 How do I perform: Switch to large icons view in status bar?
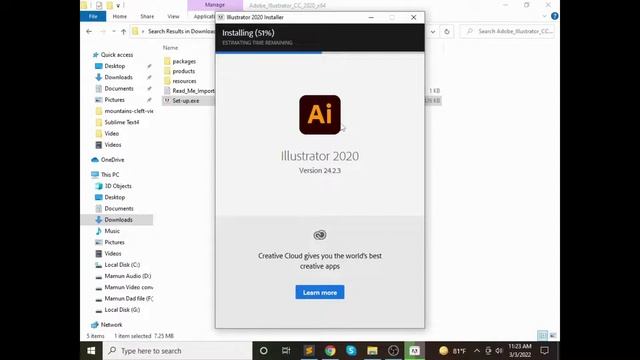click(553, 336)
